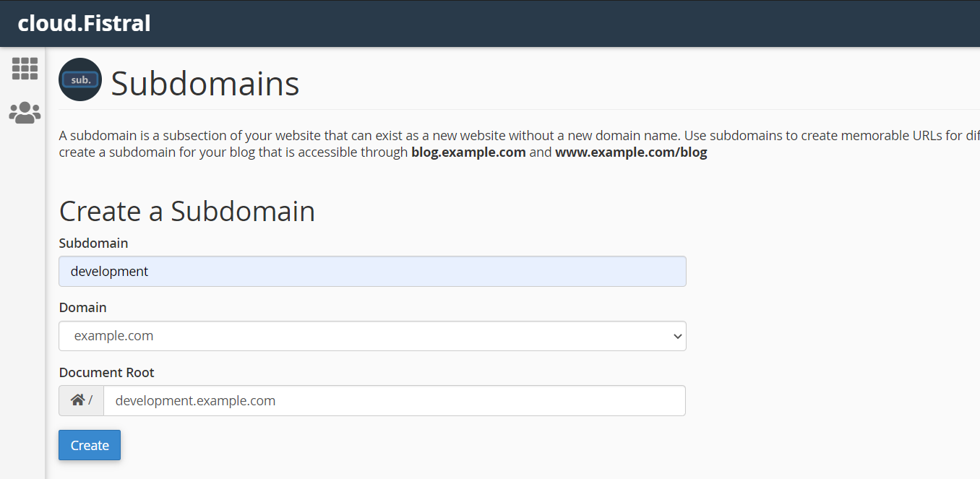This screenshot has height=479, width=980.
Task: Click the cloud.Fistral logo
Action: click(x=84, y=23)
